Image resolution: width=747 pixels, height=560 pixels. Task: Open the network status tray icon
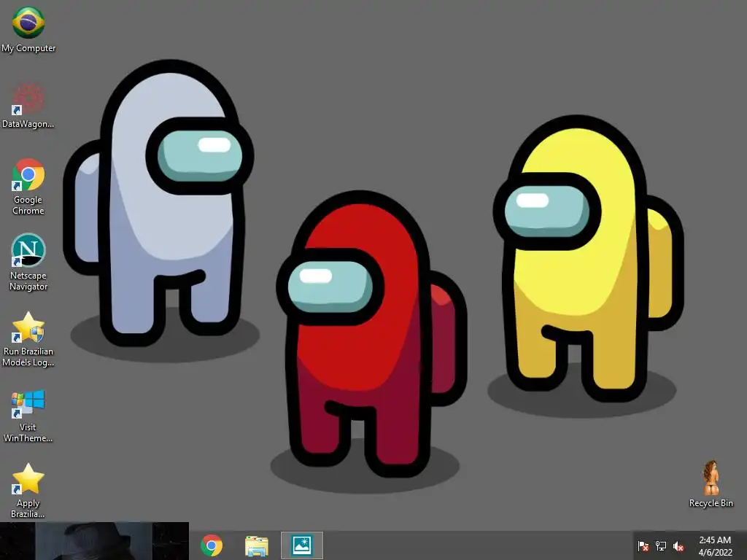pos(661,545)
